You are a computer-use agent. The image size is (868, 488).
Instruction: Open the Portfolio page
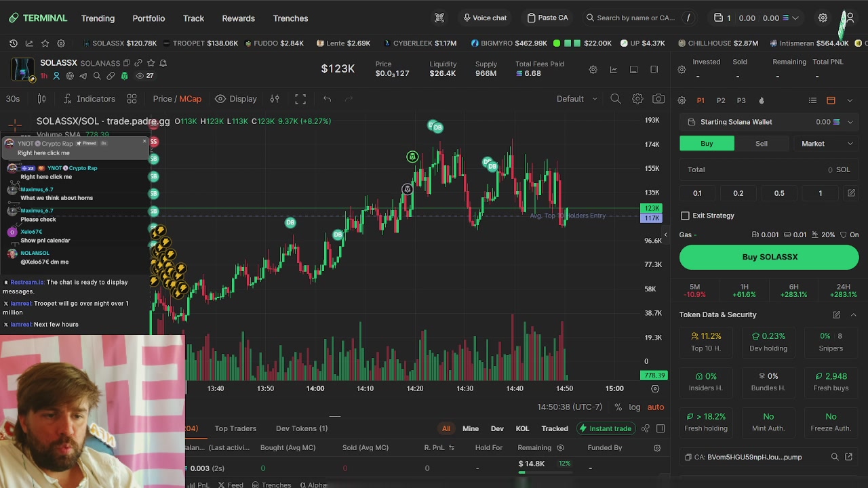(x=149, y=18)
